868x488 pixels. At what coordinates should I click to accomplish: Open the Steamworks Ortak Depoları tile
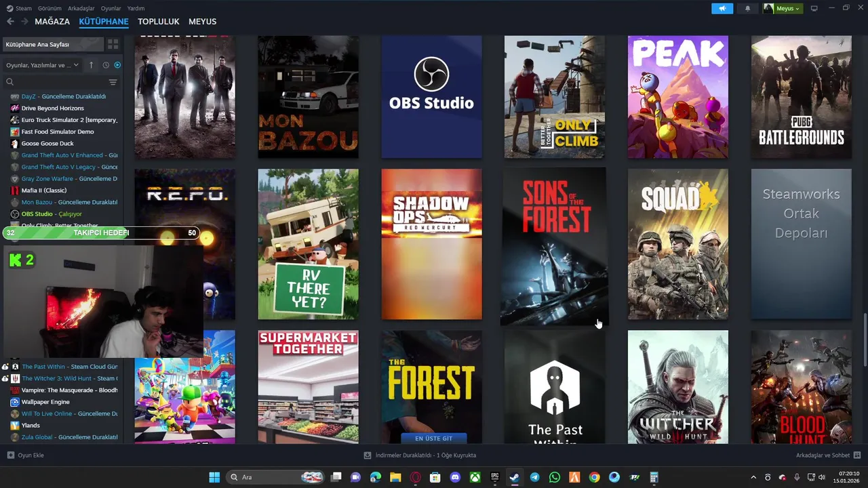tap(801, 244)
